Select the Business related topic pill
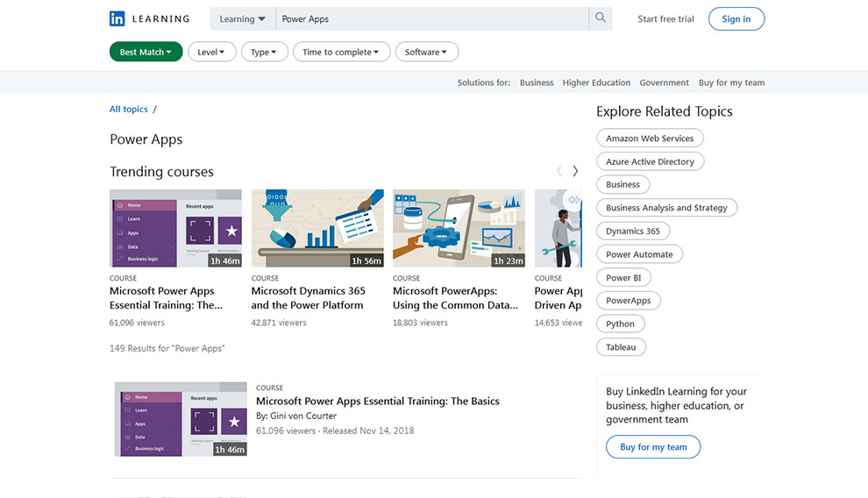This screenshot has height=498, width=868. 623,184
